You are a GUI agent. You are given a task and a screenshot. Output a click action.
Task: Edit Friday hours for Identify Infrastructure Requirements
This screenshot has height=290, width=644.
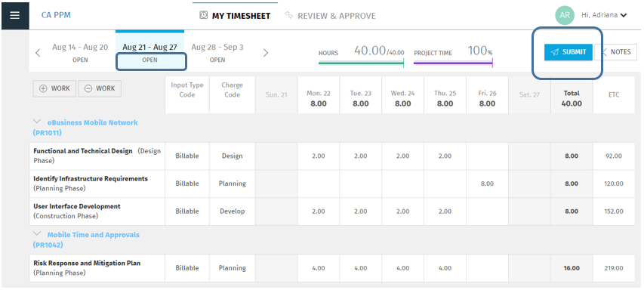click(487, 184)
